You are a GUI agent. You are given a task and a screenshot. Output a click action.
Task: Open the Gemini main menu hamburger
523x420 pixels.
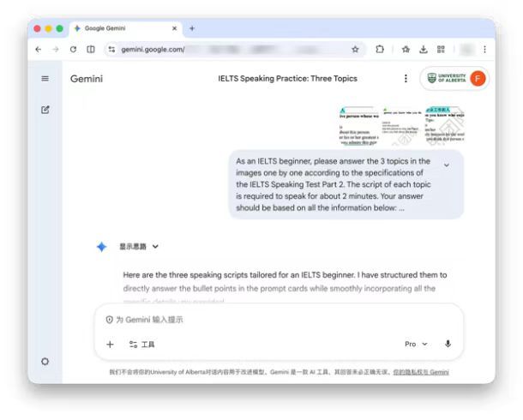[45, 79]
